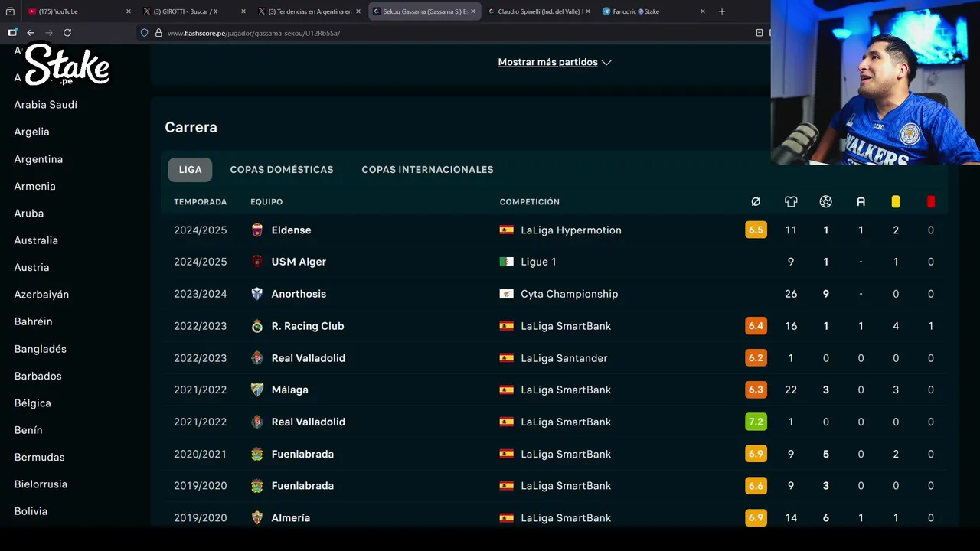Select the LIGA tab

tap(191, 170)
